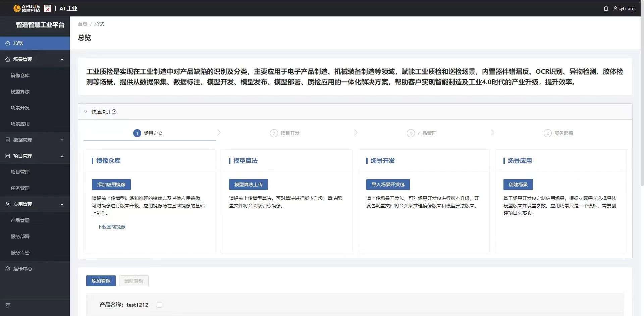
Task: Click the 总览 dashboard icon in the sidebar
Action: pyautogui.click(x=8, y=43)
